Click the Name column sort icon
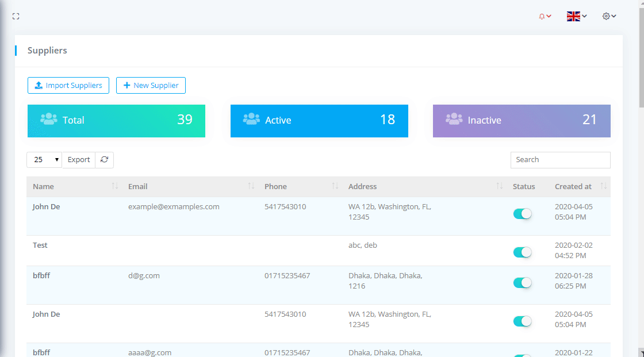The height and width of the screenshot is (357, 644). point(114,186)
